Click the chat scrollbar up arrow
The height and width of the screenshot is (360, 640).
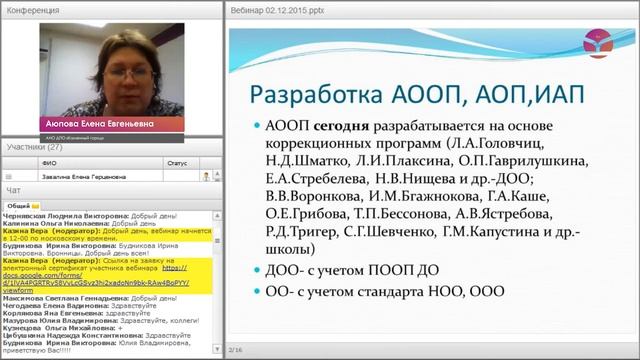point(217,215)
